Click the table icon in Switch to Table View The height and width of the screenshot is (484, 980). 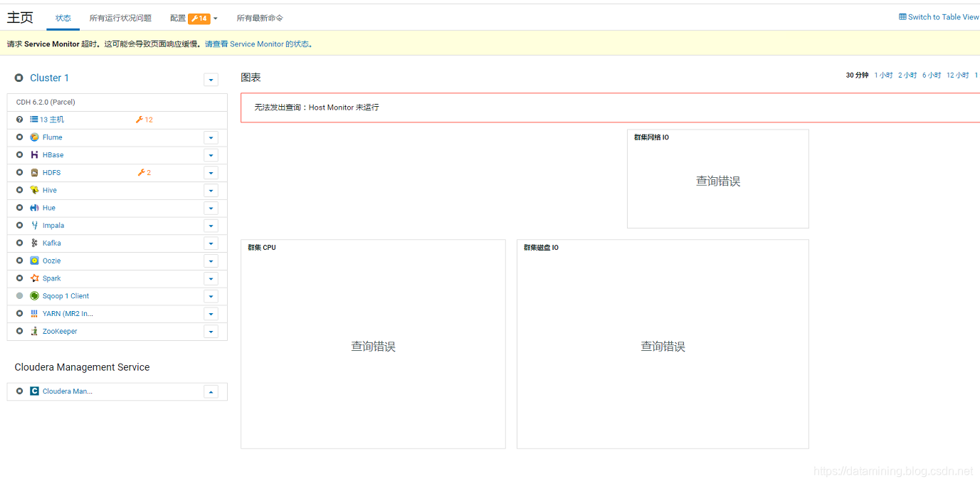pyautogui.click(x=902, y=17)
